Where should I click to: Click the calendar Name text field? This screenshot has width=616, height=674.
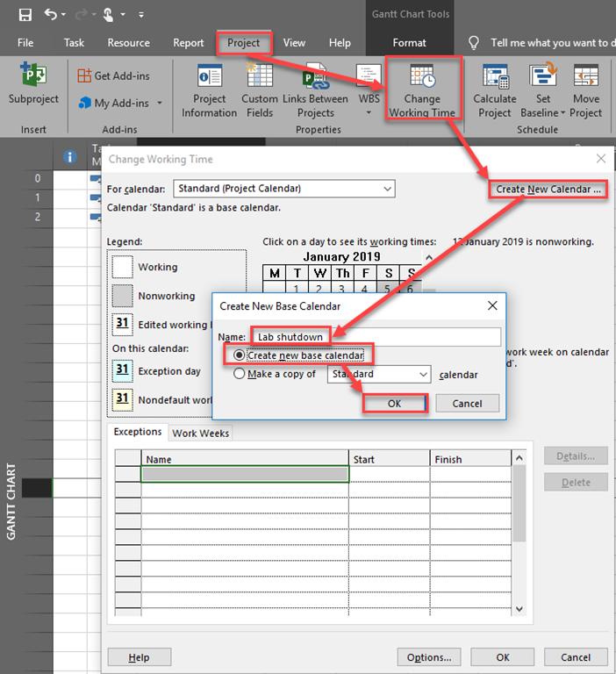click(x=376, y=337)
